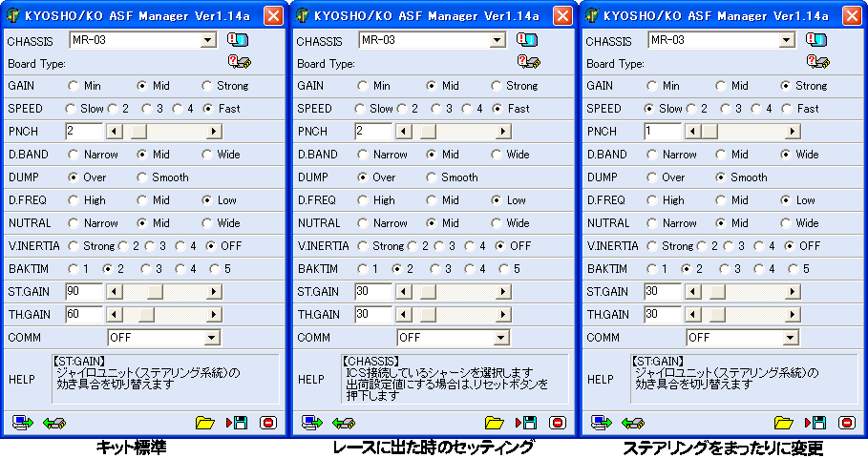Select SPEED Fast in the right window
The height and width of the screenshot is (458, 868).
point(787,109)
